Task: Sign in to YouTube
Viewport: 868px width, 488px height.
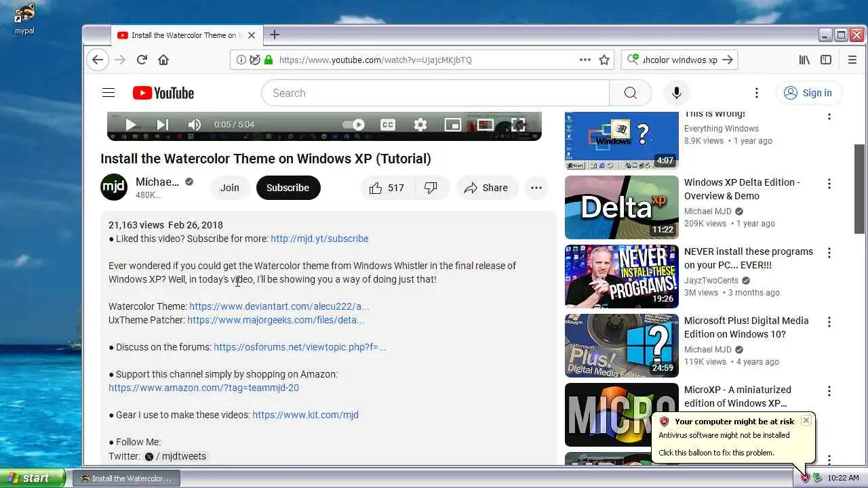Action: coord(809,93)
